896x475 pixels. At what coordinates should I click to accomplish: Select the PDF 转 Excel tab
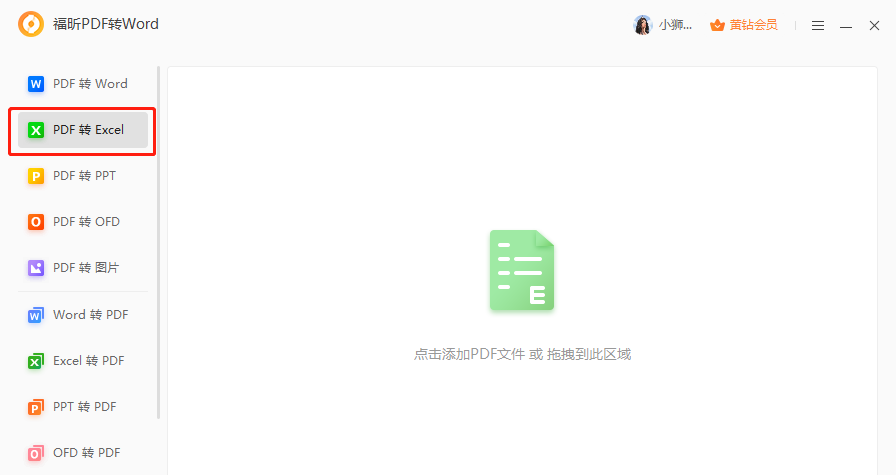coord(83,130)
